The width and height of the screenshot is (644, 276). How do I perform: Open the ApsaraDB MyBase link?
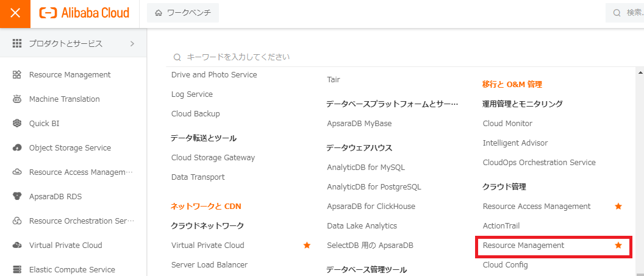359,124
